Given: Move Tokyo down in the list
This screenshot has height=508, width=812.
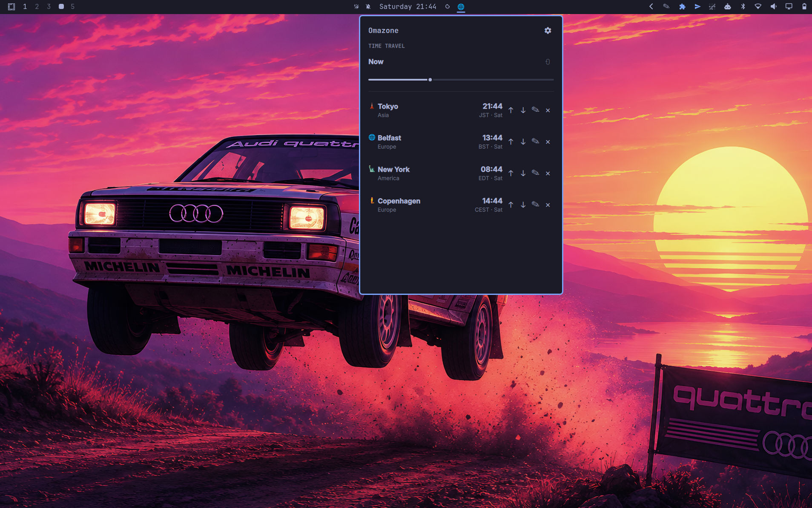Looking at the screenshot, I should [523, 110].
